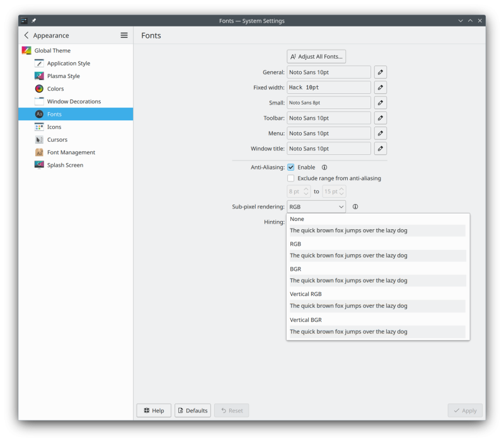Click the Defaults button

pyautogui.click(x=193, y=411)
